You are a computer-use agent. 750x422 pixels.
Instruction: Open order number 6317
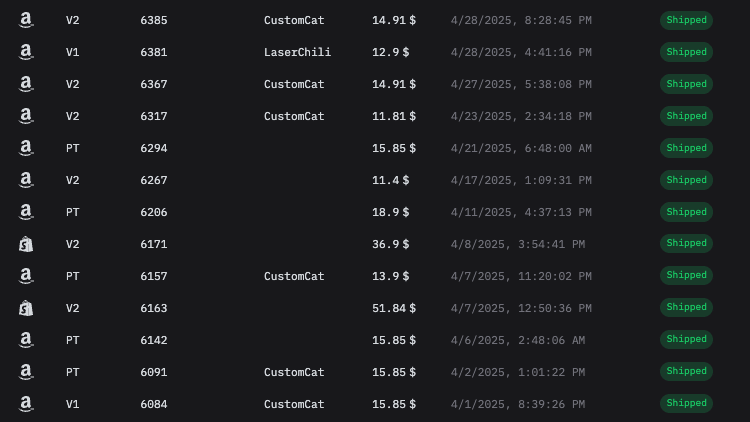click(x=154, y=116)
